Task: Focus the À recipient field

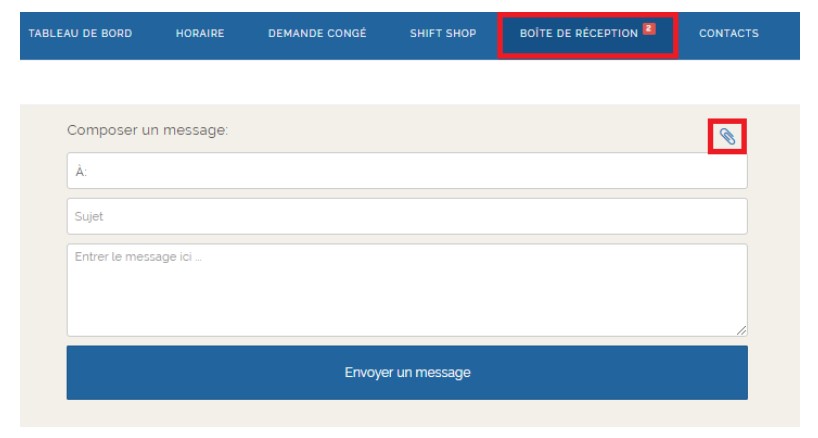Action: point(407,171)
